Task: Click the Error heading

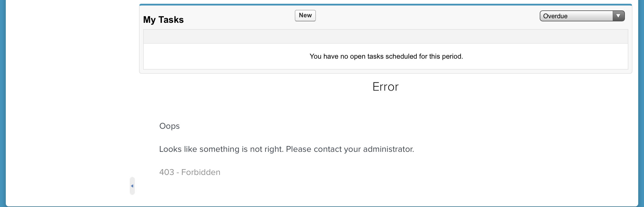Action: (x=385, y=87)
